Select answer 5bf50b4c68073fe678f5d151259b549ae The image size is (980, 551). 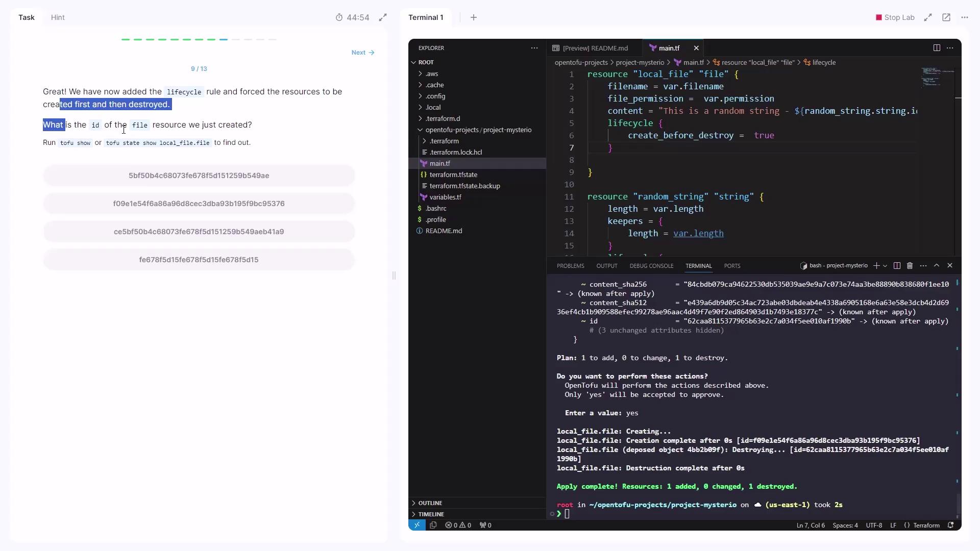[199, 176]
